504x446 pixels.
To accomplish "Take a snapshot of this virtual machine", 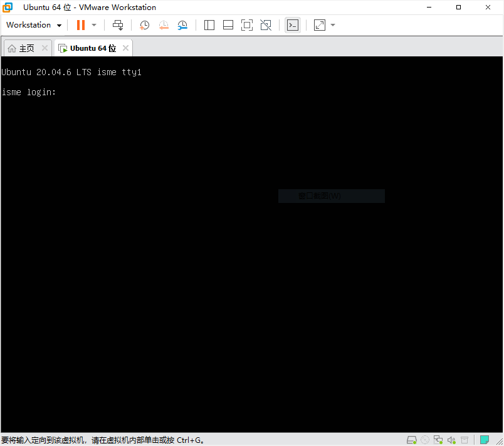I will coord(144,25).
